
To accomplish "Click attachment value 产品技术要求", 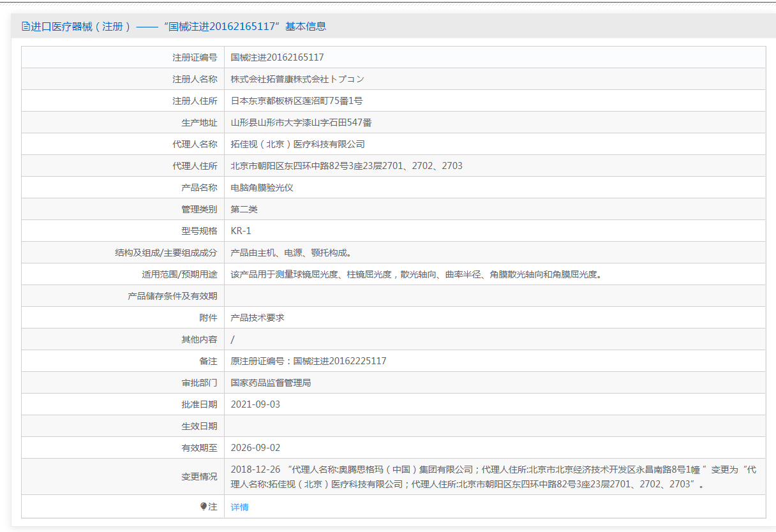I will (258, 318).
